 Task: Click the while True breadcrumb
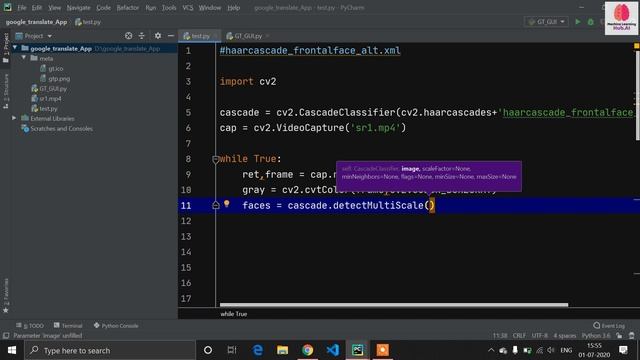(233, 314)
